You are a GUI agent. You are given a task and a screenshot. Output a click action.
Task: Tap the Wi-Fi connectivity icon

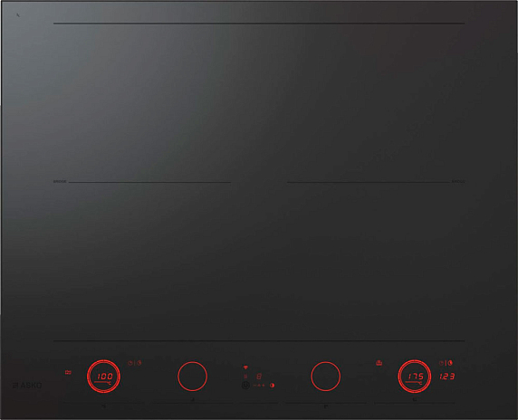point(245,367)
